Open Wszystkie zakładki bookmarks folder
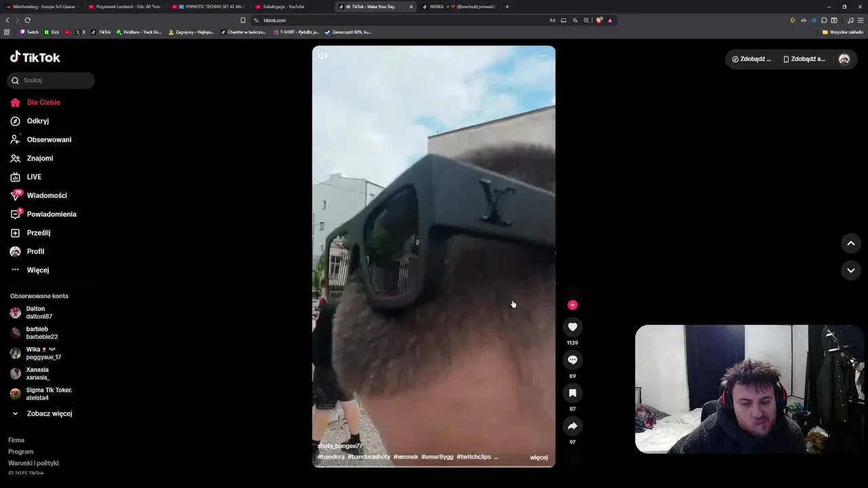This screenshot has width=868, height=488. click(843, 32)
